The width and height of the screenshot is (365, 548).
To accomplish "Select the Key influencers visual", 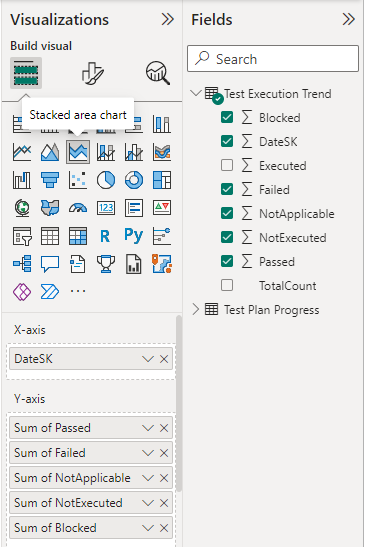I will coord(162,236).
